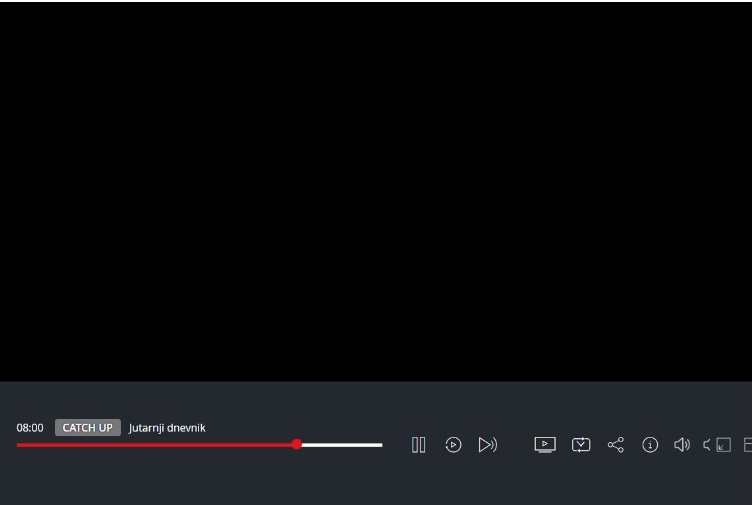
Task: Click the partial speaker icon beside minimize
Action: coord(707,445)
